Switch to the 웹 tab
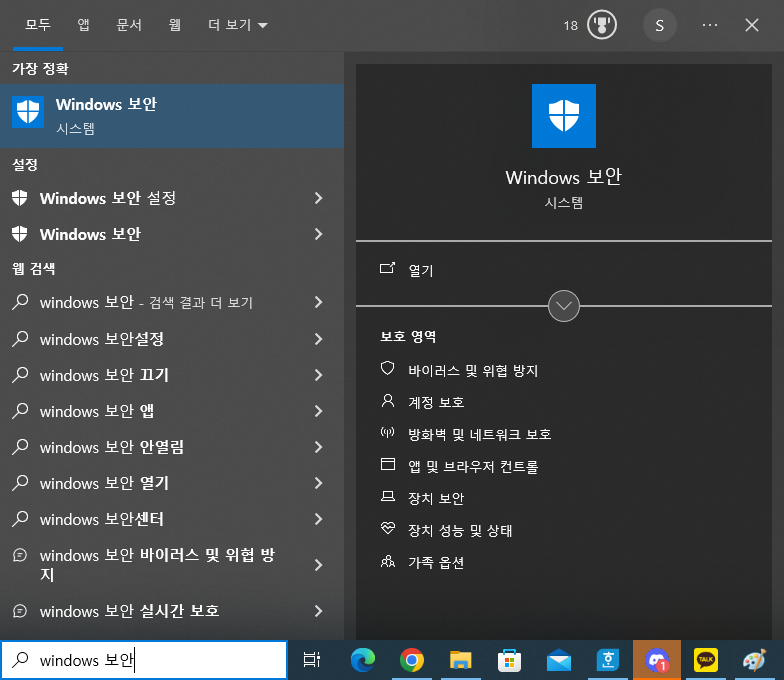 pos(174,25)
